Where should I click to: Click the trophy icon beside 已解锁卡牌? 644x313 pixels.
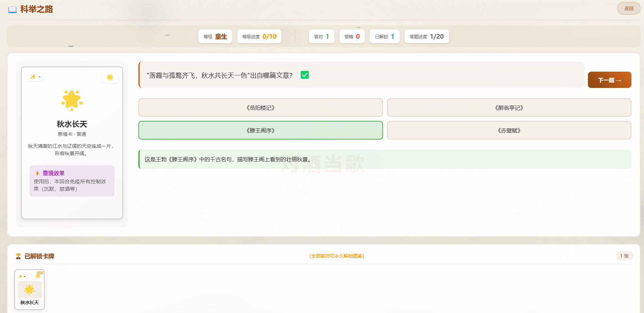[18, 256]
